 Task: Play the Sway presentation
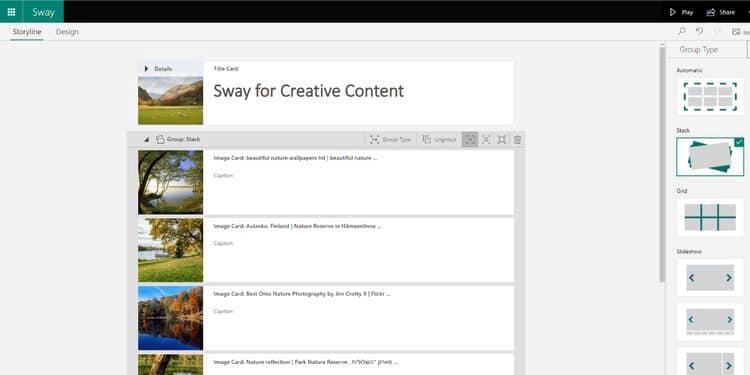(x=681, y=12)
